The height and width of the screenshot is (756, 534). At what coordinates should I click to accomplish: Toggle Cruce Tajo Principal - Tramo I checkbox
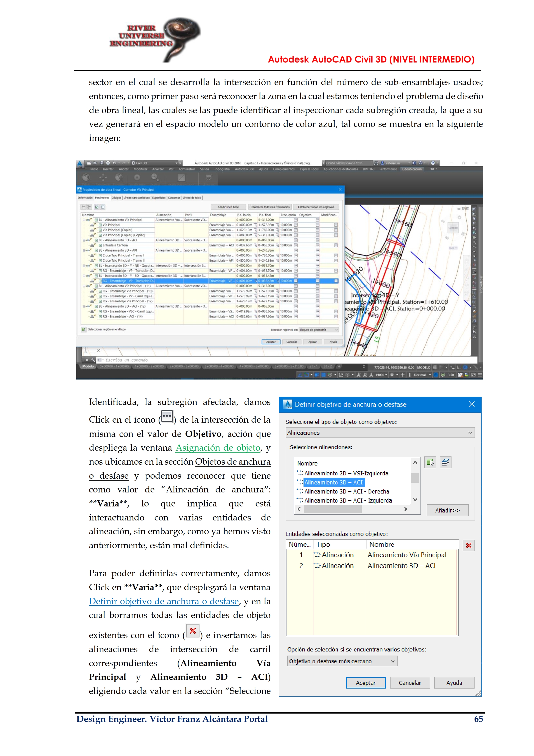100,256
